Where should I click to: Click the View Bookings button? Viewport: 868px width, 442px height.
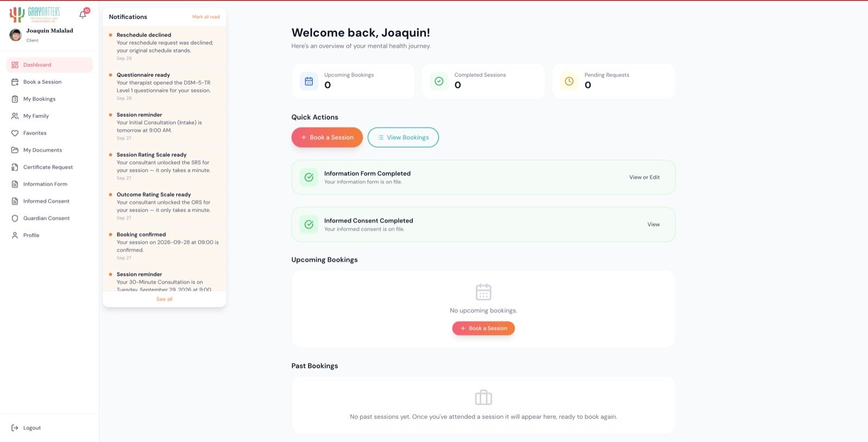pyautogui.click(x=403, y=137)
